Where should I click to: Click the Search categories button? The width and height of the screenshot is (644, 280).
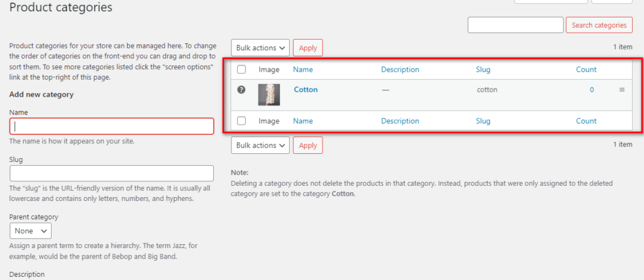click(599, 25)
